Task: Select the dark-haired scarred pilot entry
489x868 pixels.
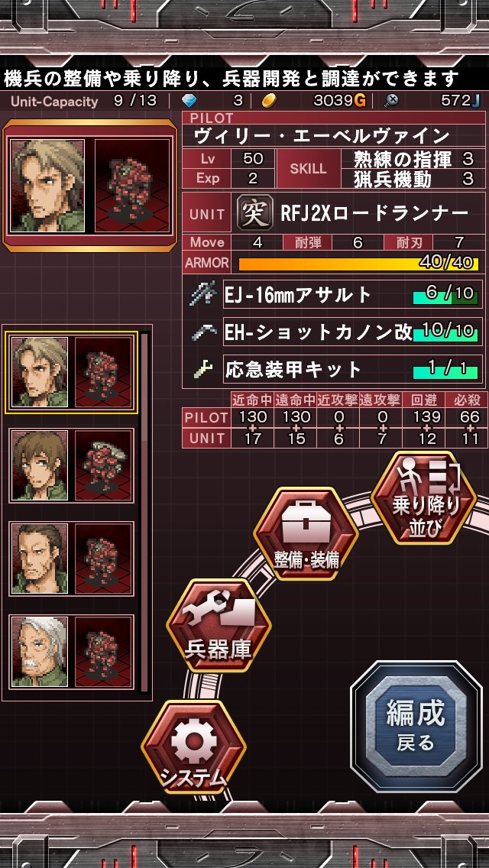Action: click(71, 559)
